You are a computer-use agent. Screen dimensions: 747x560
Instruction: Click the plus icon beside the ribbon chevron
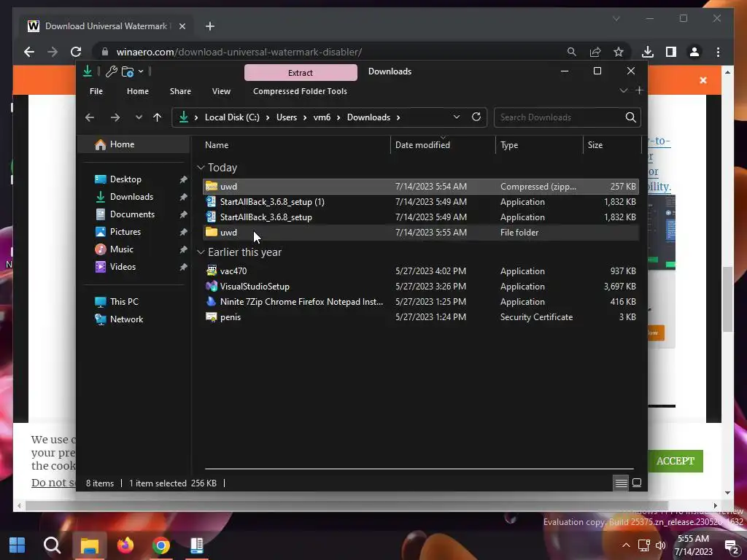639,90
